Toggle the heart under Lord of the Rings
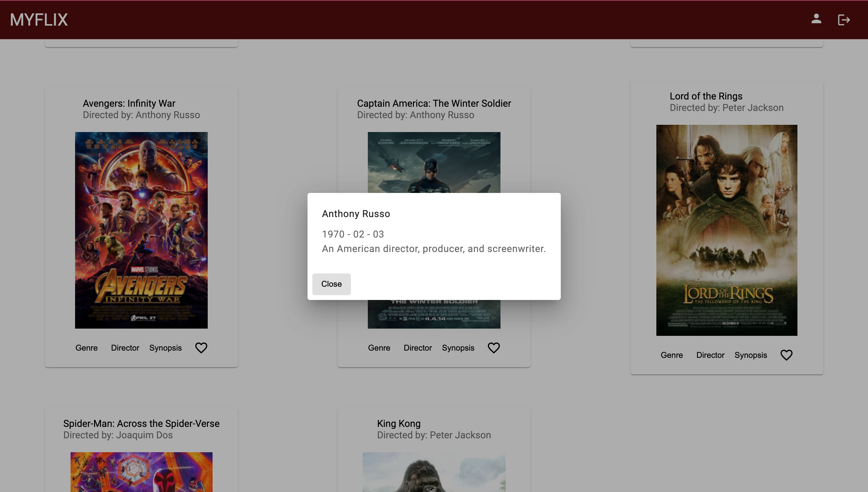This screenshot has width=868, height=492. click(786, 355)
